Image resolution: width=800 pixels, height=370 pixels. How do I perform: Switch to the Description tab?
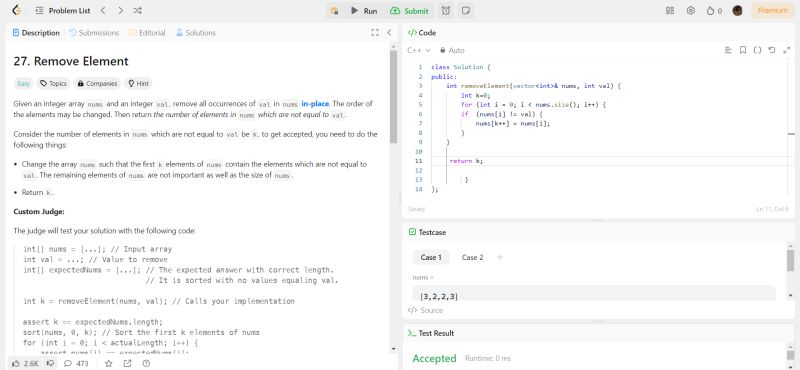pos(36,33)
